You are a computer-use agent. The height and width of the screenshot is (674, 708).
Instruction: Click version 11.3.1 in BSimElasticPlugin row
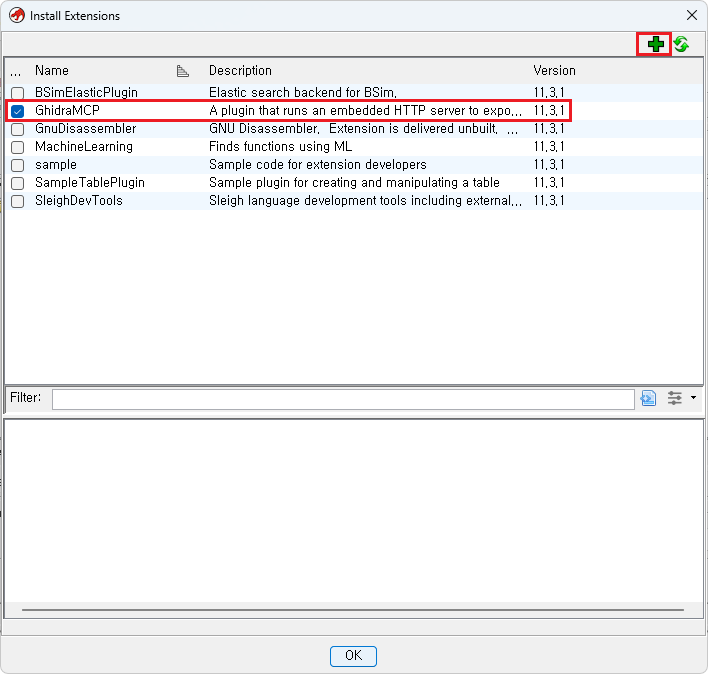(x=549, y=92)
